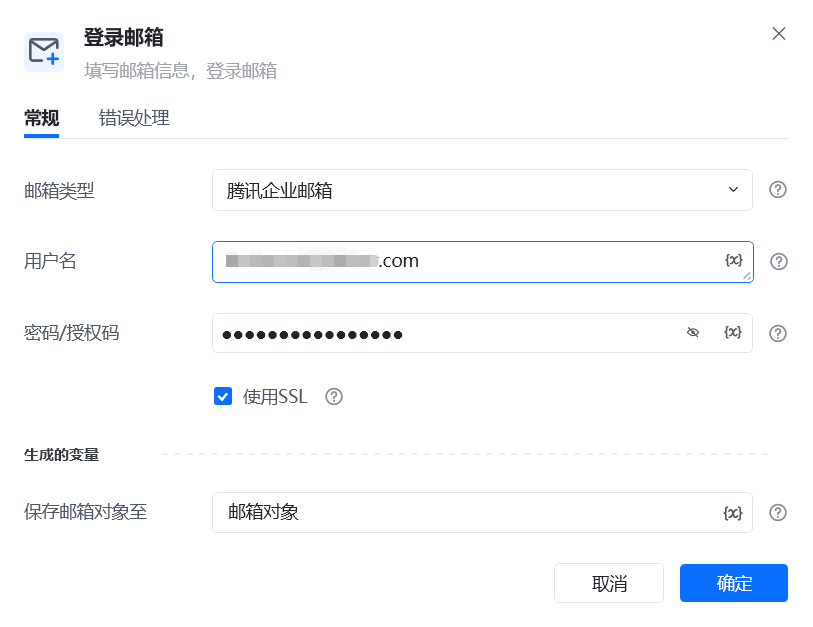Image resolution: width=813 pixels, height=627 pixels.
Task: Click the 取消 button
Action: pyautogui.click(x=609, y=583)
